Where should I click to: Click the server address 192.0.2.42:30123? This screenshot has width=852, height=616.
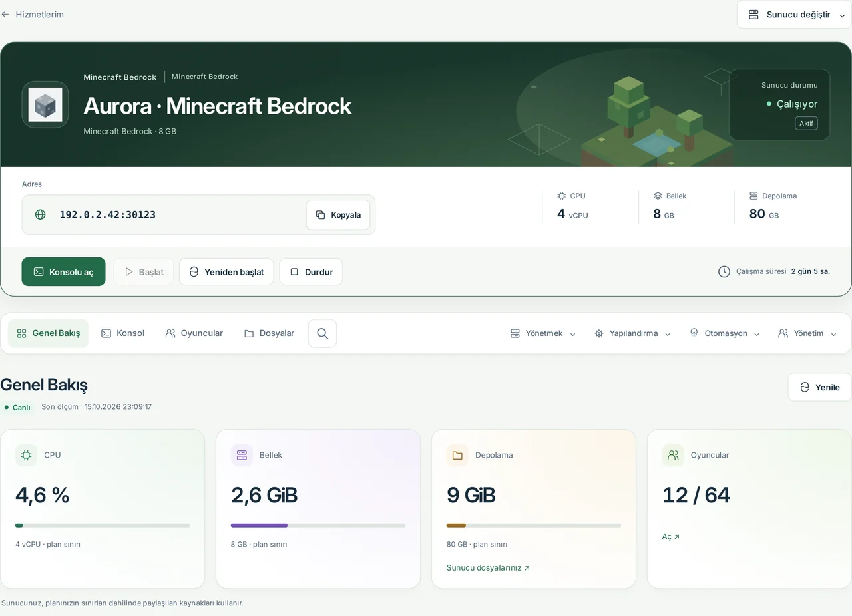(x=108, y=214)
